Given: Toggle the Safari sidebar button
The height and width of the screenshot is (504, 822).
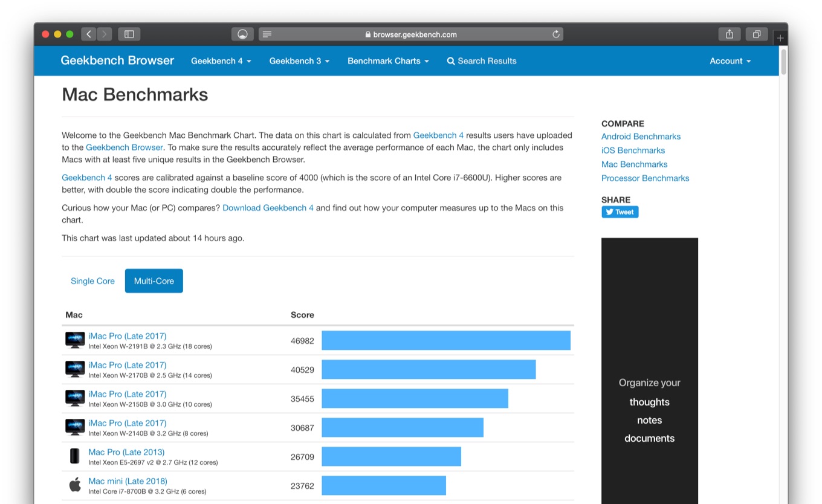Looking at the screenshot, I should [x=129, y=34].
